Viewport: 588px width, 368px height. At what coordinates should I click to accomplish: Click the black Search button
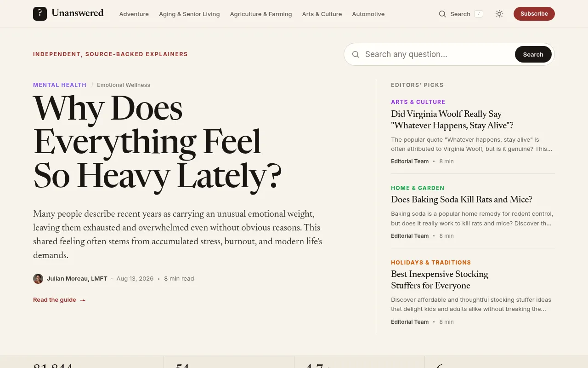click(533, 54)
